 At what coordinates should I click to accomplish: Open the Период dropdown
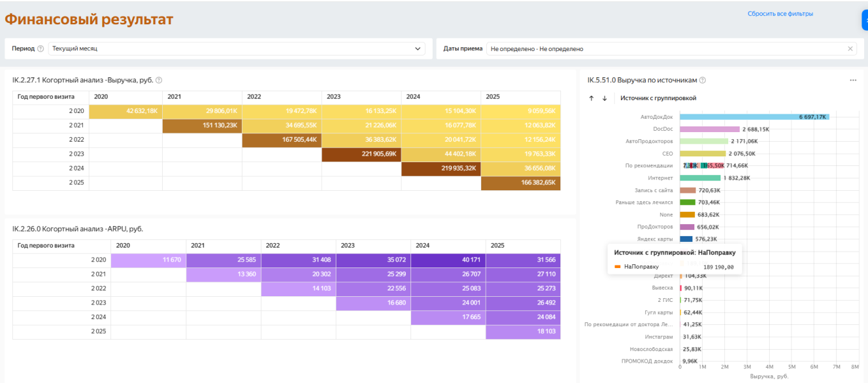click(x=236, y=49)
